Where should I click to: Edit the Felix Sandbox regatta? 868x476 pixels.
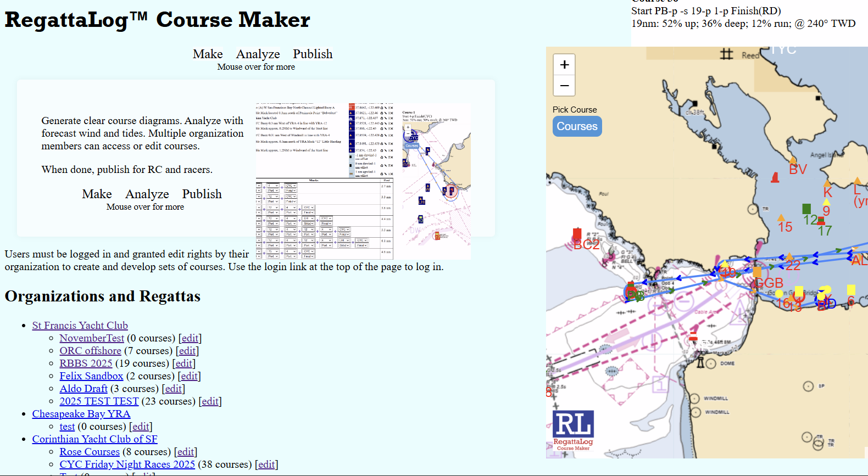190,376
